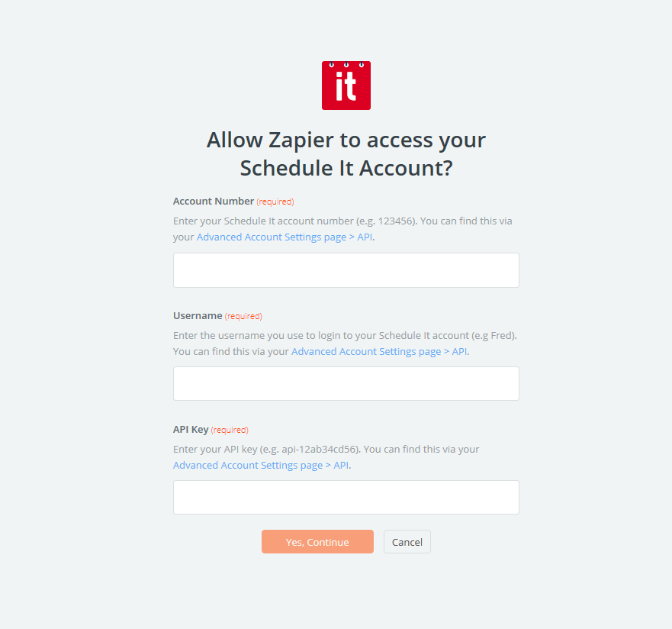672x629 pixels.
Task: Click the account number example text 123456
Action: (x=395, y=221)
